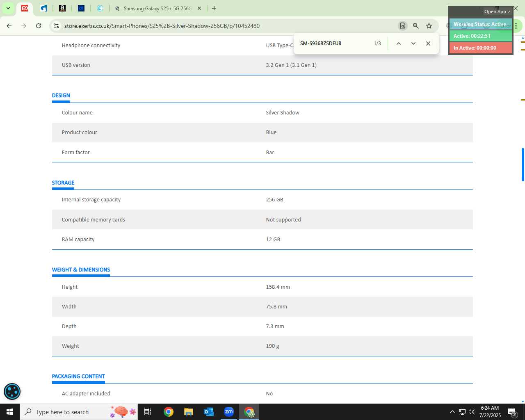
Task: Click the Headphone connectivity label
Action: tap(91, 46)
